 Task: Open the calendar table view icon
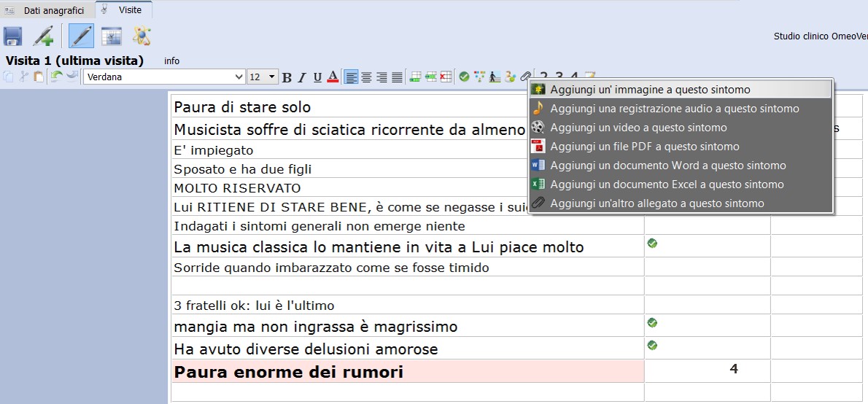click(x=112, y=36)
